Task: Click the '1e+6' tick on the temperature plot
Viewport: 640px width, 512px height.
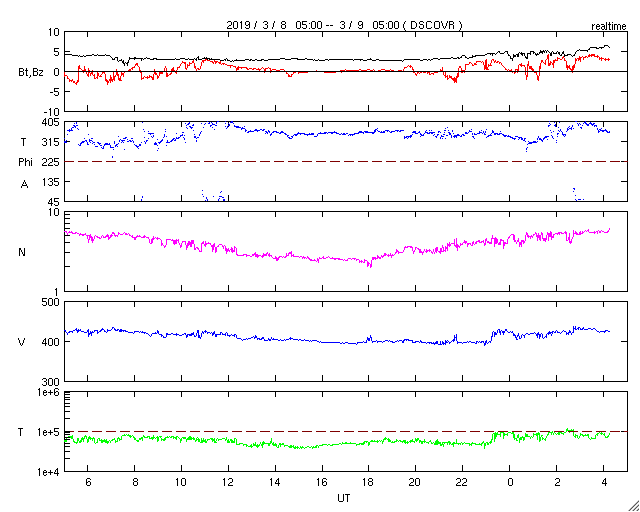Action: pos(49,392)
